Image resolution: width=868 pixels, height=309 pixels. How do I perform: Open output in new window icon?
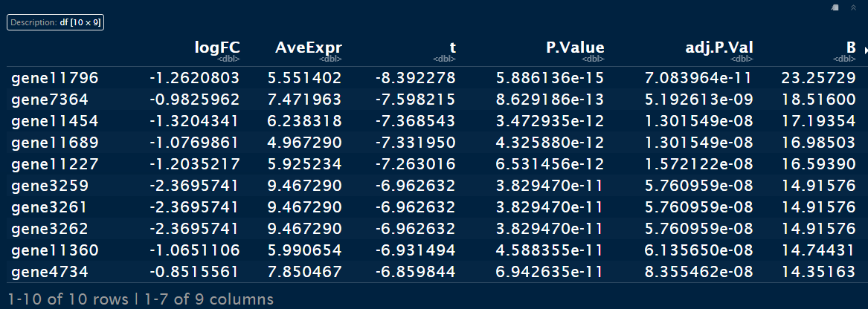coord(836,7)
